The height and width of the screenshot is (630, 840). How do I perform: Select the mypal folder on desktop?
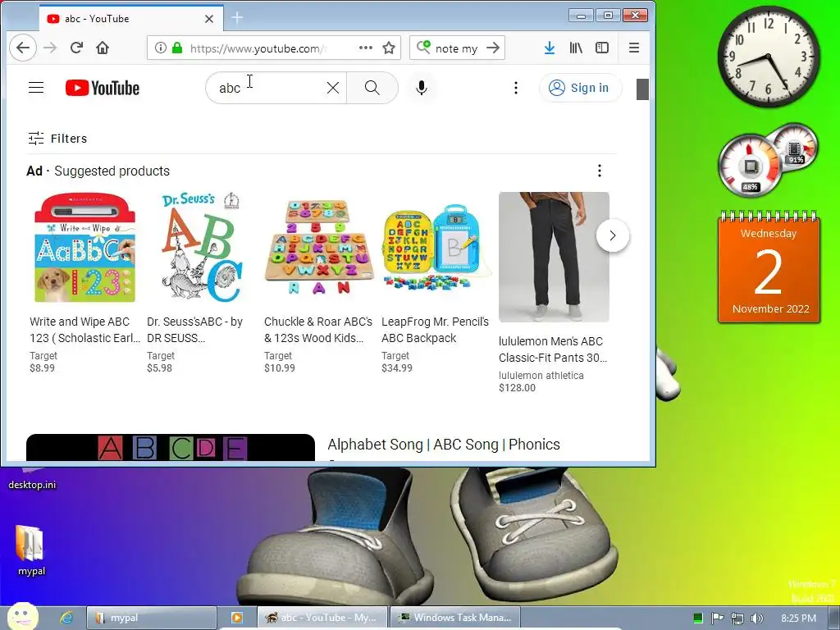pyautogui.click(x=31, y=550)
